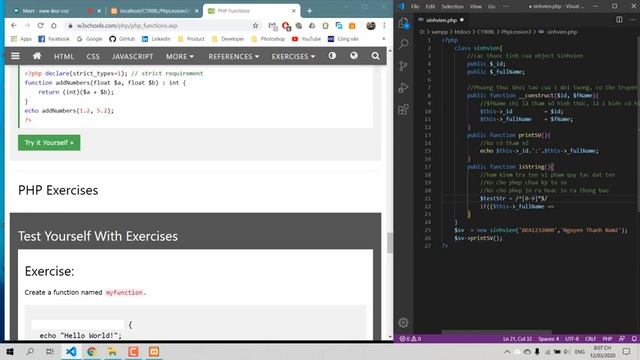640x360 pixels.
Task: Open the w3schools hamburger menu icon
Action: [16, 56]
